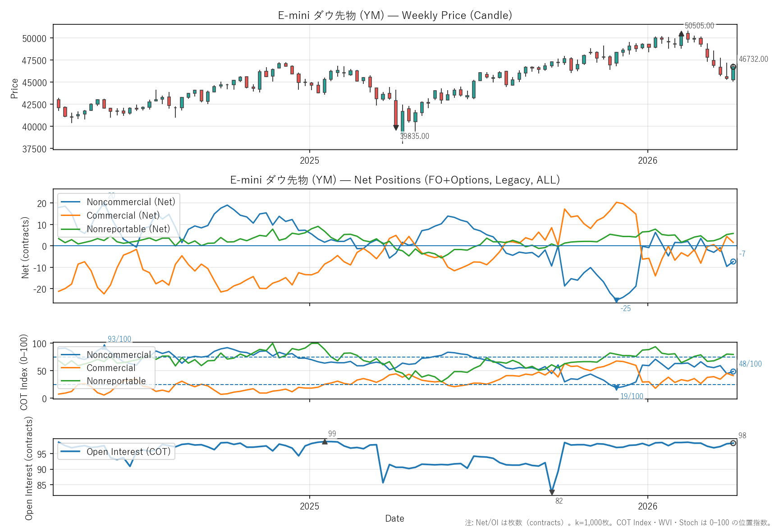
Task: Click the Nonreportable entry in COT Index legend
Action: (116, 381)
